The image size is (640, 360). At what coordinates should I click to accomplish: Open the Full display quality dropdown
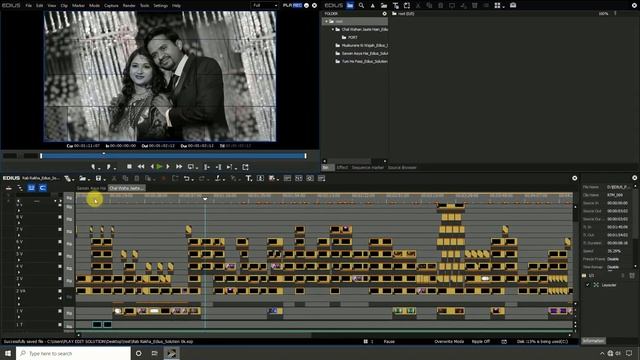point(264,5)
